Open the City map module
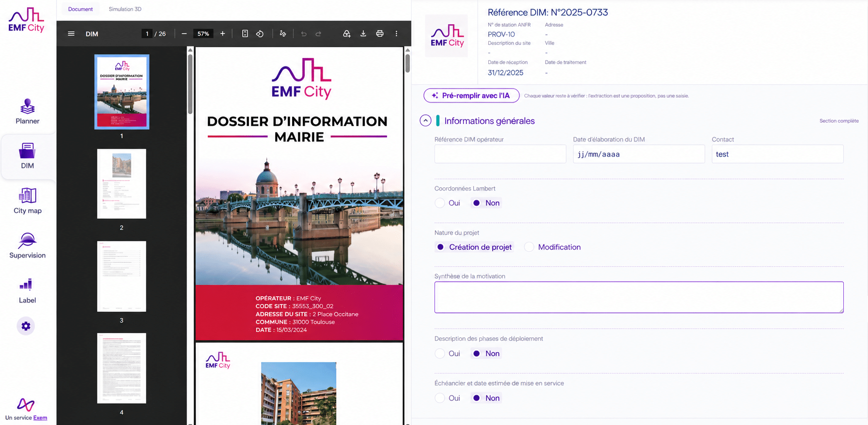Image resolution: width=868 pixels, height=425 pixels. 28,201
